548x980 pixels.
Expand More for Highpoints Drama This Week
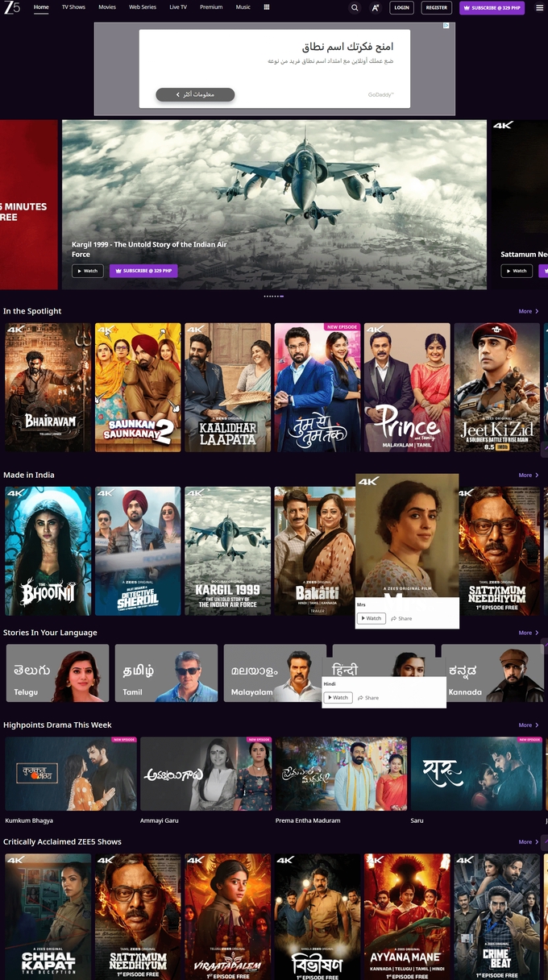click(x=528, y=725)
